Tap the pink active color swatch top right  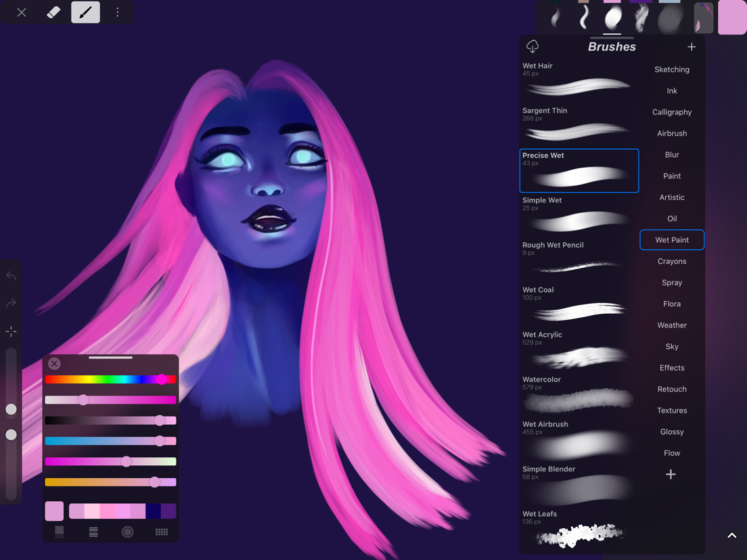point(731,18)
